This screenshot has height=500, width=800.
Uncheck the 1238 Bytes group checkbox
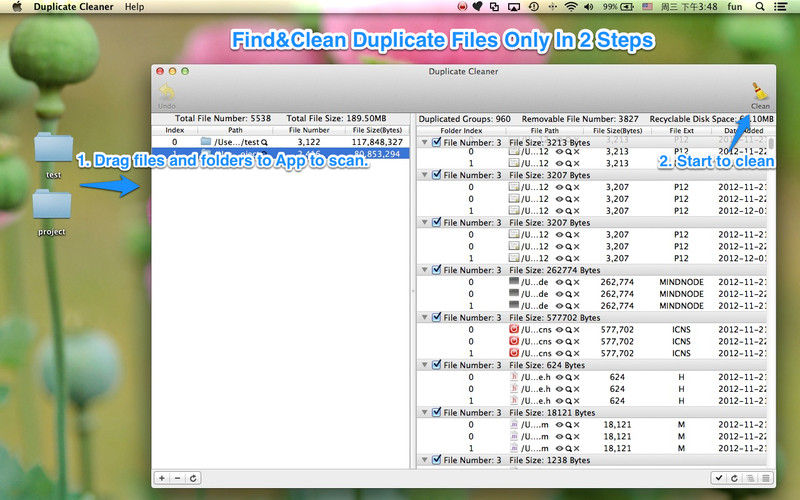(436, 459)
